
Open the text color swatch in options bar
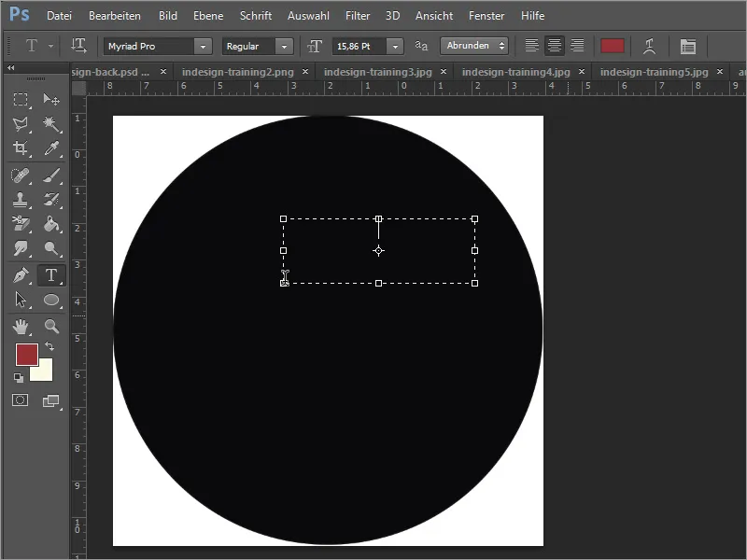(613, 46)
